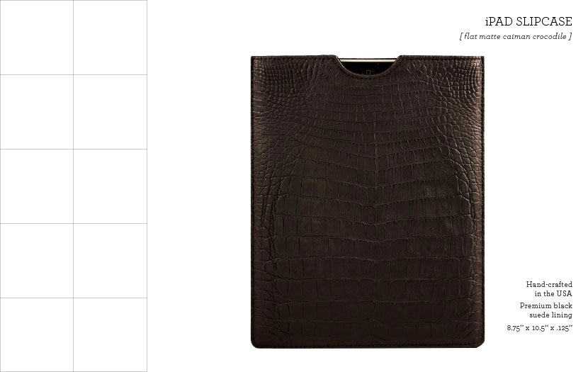Click the Hand-crafted in the USA text
The width and height of the screenshot is (588, 372).
point(549,289)
